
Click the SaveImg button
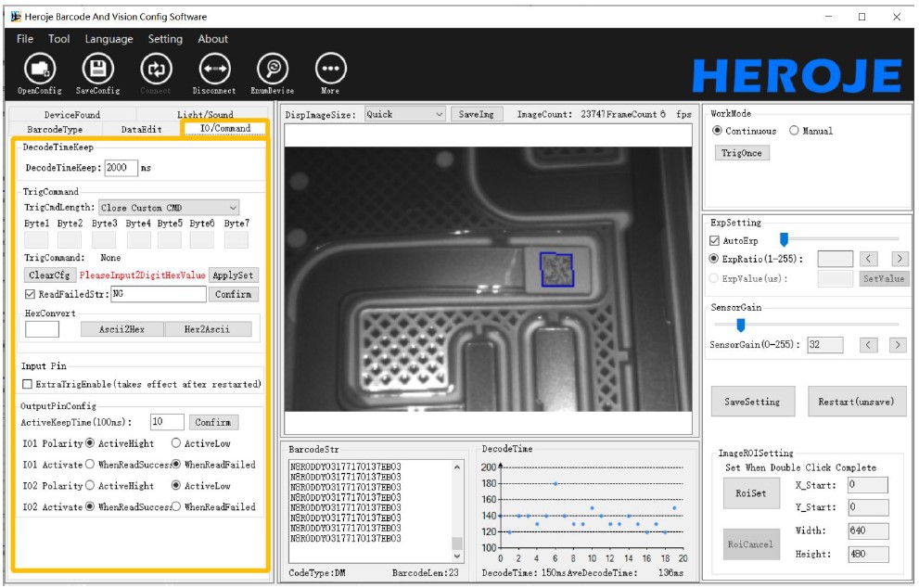click(x=476, y=114)
